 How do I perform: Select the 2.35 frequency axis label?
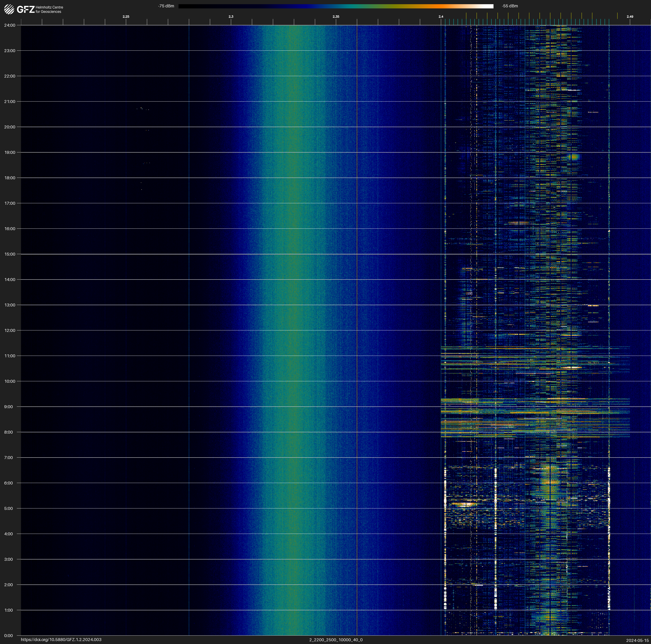pos(336,17)
